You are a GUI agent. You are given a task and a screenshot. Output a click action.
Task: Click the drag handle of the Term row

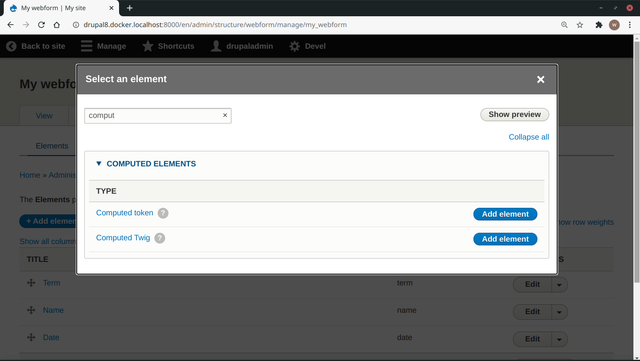(31, 283)
